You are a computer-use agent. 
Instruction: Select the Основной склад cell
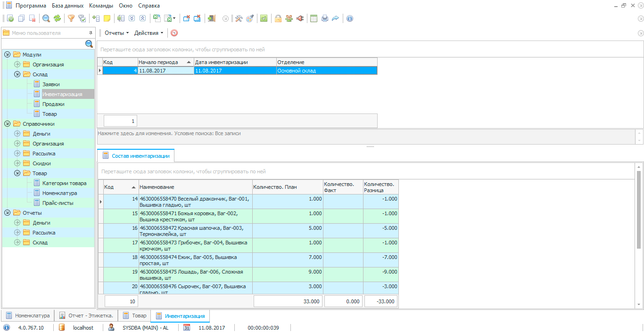pos(327,71)
